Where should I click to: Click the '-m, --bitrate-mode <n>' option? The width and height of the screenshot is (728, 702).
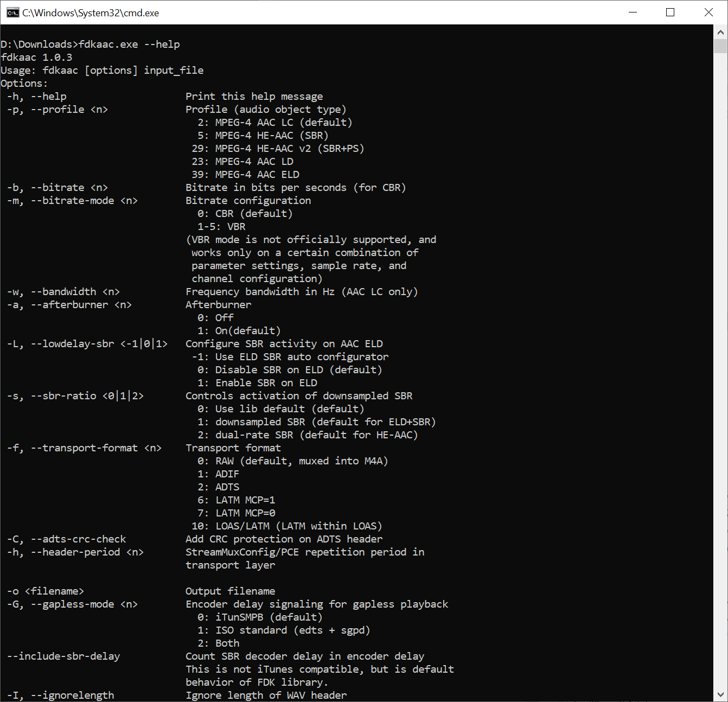(72, 201)
